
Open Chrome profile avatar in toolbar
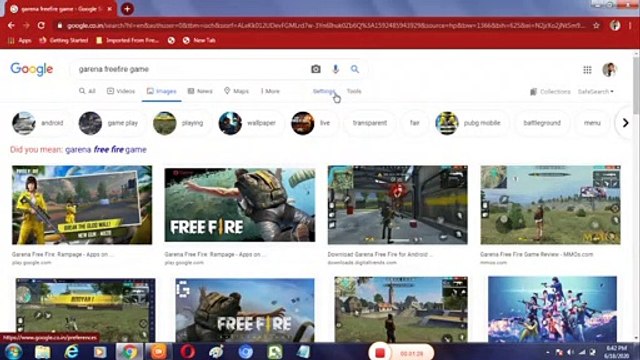(x=615, y=26)
